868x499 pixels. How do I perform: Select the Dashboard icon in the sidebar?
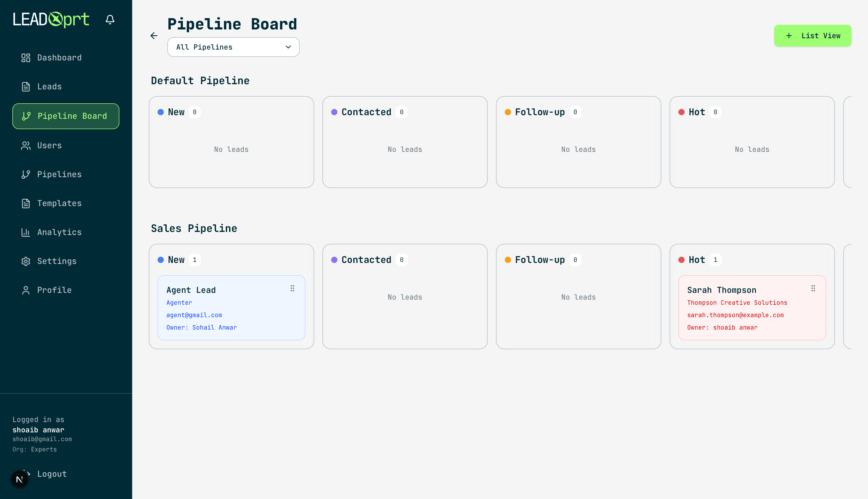26,58
